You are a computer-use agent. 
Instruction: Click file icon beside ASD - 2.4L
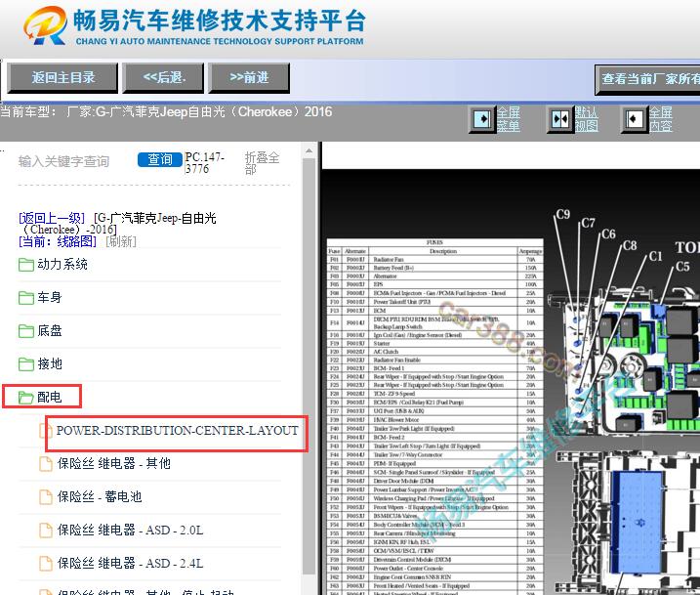(46, 564)
